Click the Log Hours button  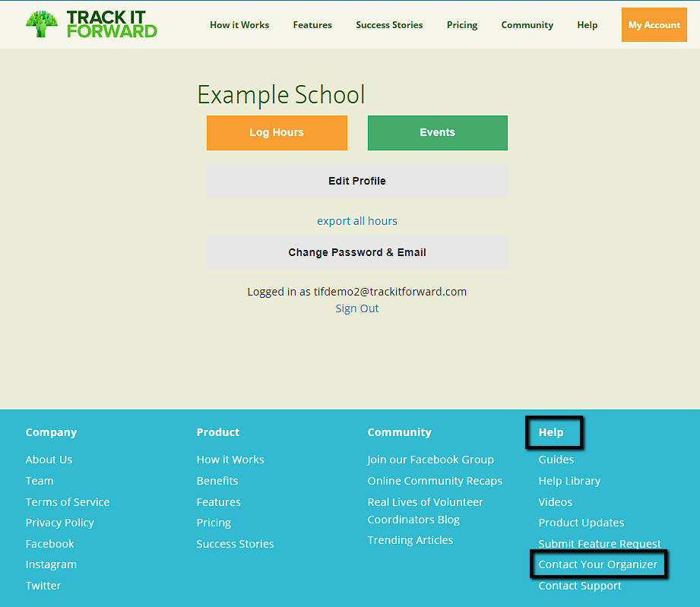click(277, 133)
